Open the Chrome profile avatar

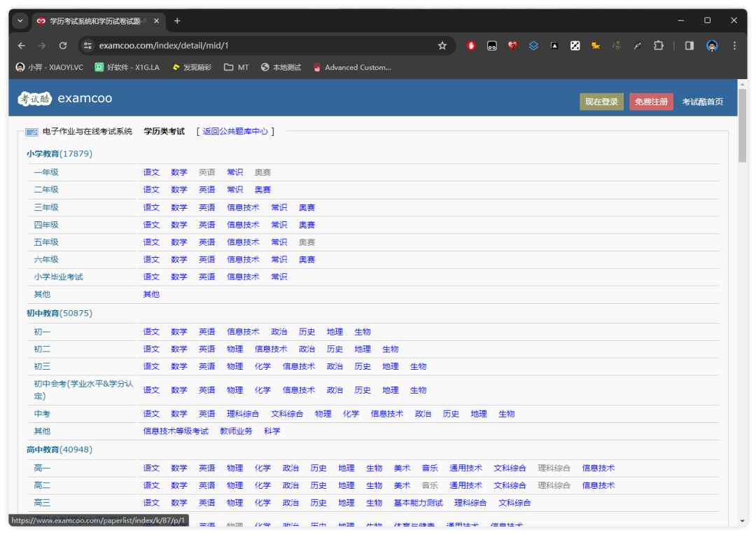(712, 46)
